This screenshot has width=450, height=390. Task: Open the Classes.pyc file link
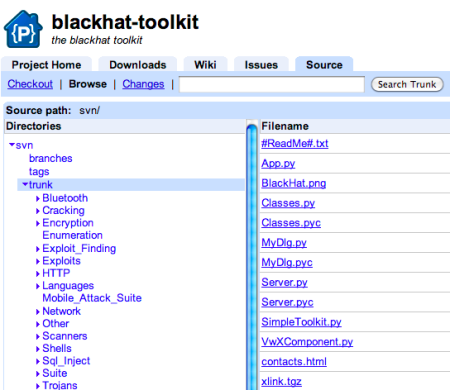point(291,223)
